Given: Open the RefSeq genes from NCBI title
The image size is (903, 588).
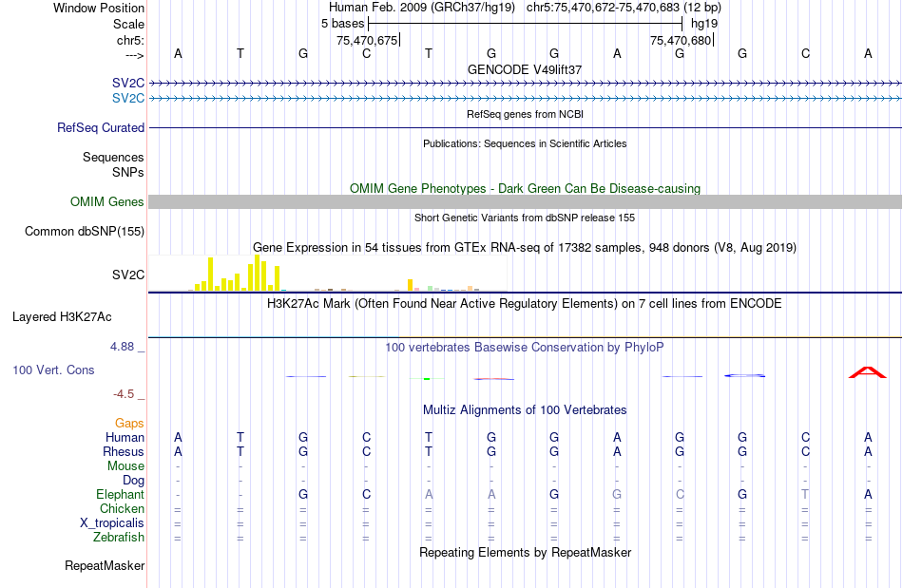Looking at the screenshot, I should [x=525, y=114].
